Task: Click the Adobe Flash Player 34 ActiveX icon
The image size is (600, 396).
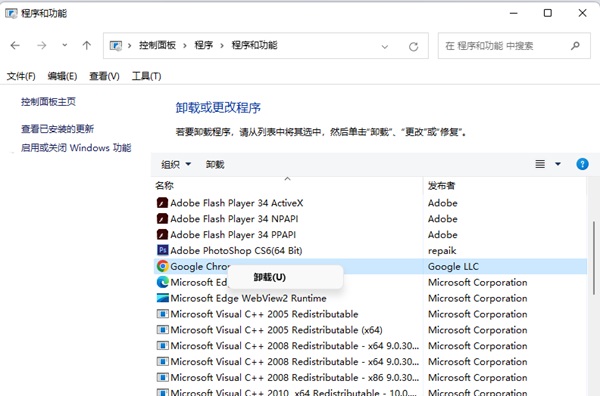Action: [163, 203]
